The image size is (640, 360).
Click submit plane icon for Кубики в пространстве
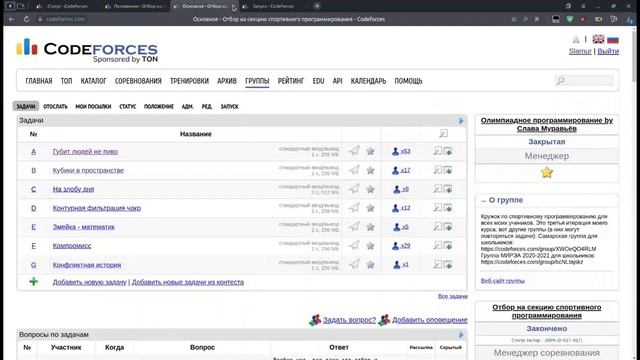coord(354,170)
